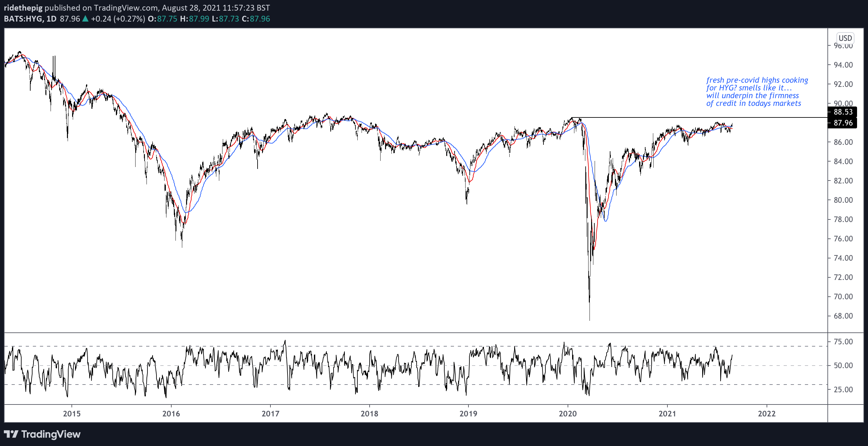Click the 72.00 price axis label
Screen dimensions: 868x446
[843, 277]
